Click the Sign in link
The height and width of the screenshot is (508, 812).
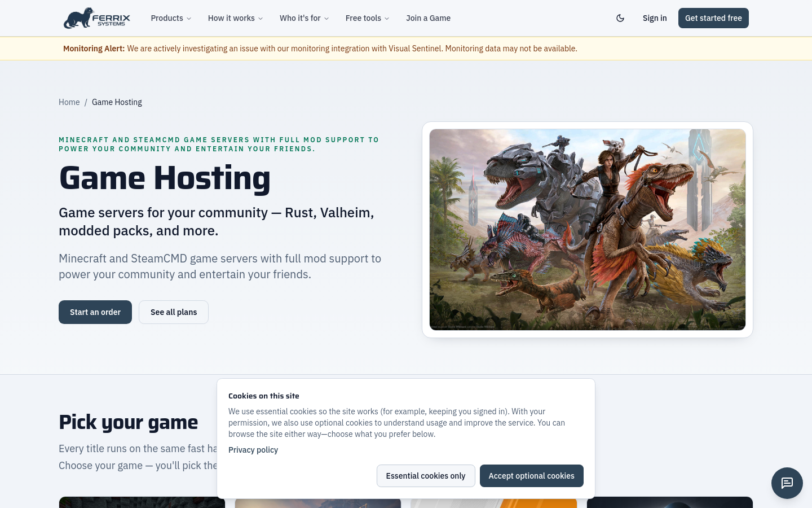[x=655, y=18]
